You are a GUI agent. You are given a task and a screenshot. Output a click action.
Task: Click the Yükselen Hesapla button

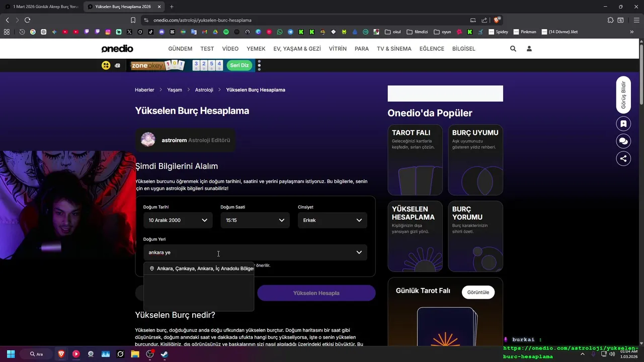click(x=316, y=293)
